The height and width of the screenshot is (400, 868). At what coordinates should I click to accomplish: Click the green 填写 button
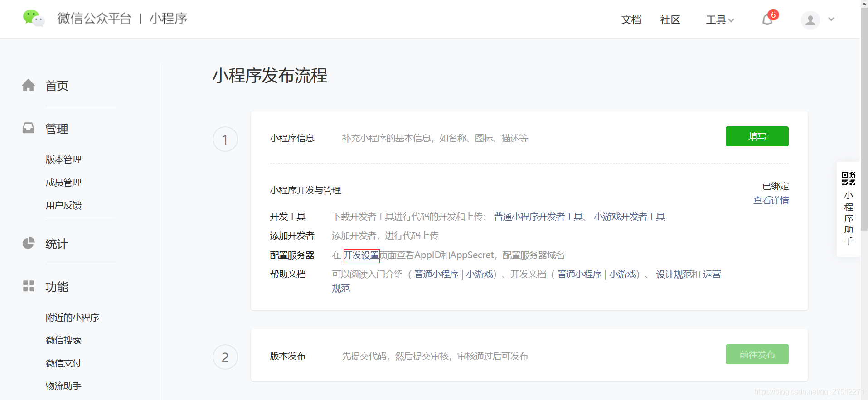[x=757, y=136]
